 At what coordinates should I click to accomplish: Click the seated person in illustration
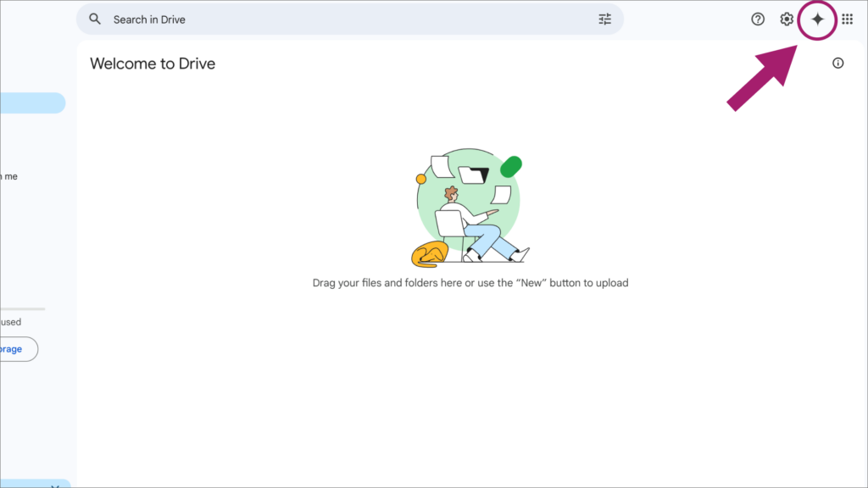click(476, 222)
